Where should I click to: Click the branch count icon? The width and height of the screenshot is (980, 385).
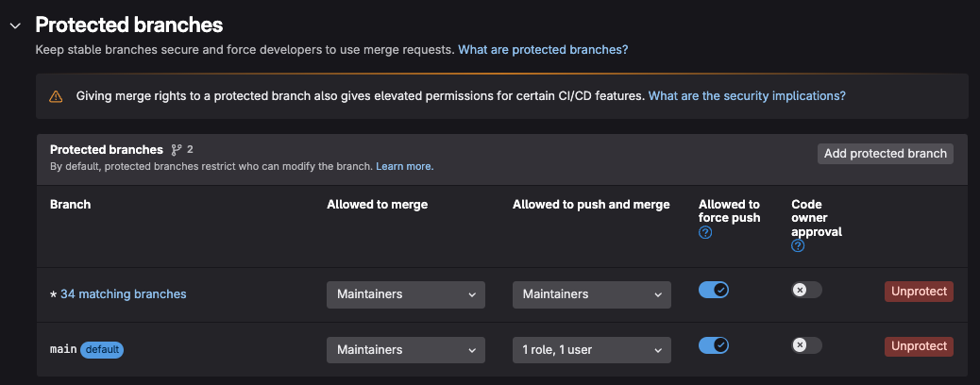coord(177,149)
